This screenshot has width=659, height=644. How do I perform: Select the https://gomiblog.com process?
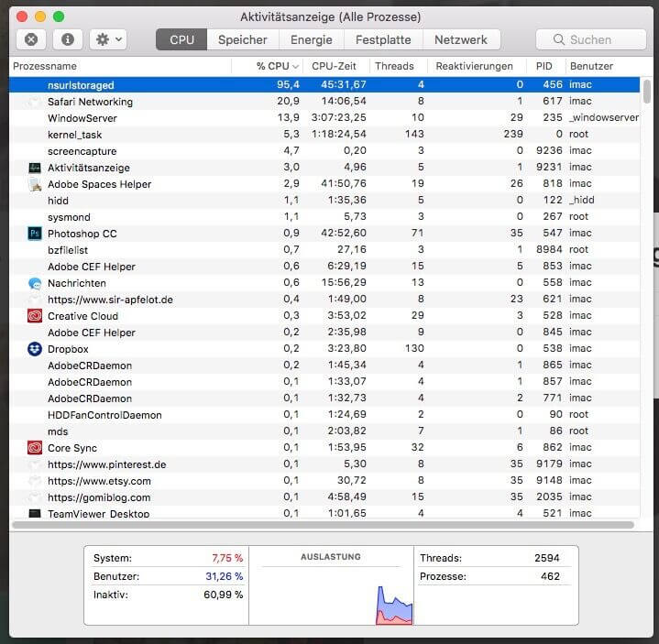[99, 497]
